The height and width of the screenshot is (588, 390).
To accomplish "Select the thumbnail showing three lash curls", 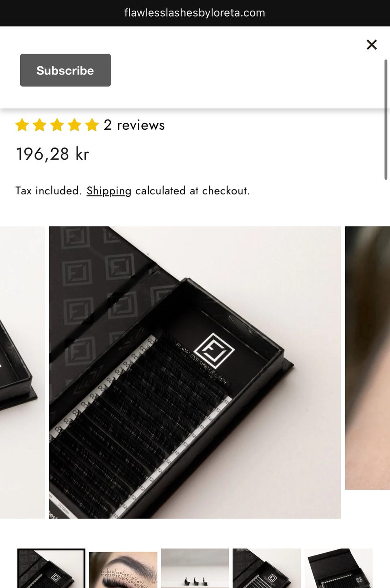I will tap(195, 568).
